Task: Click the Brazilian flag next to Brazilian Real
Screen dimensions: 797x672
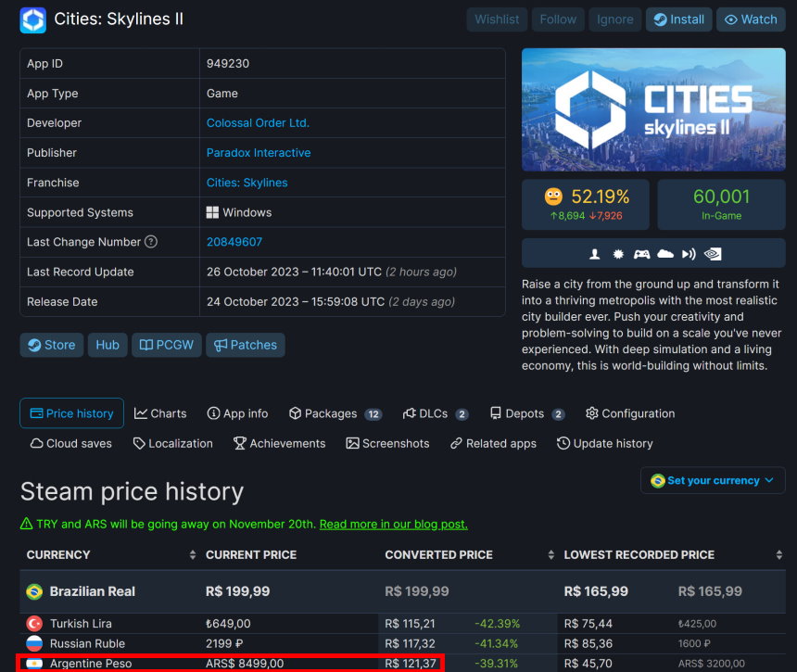Action: pyautogui.click(x=34, y=591)
